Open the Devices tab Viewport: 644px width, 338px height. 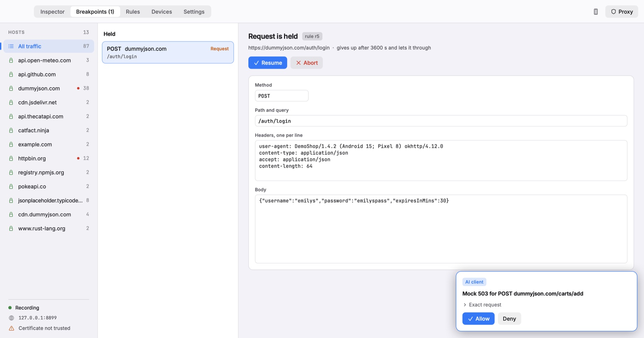pyautogui.click(x=162, y=12)
